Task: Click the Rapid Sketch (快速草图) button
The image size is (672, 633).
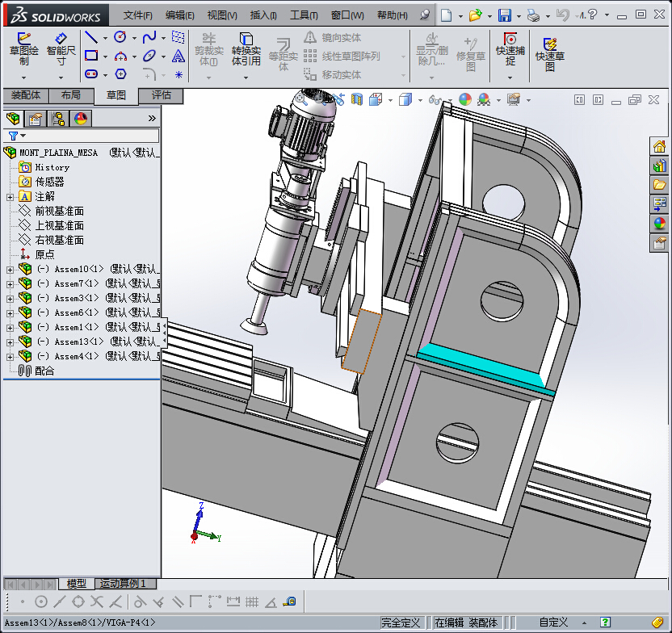Action: click(x=550, y=52)
